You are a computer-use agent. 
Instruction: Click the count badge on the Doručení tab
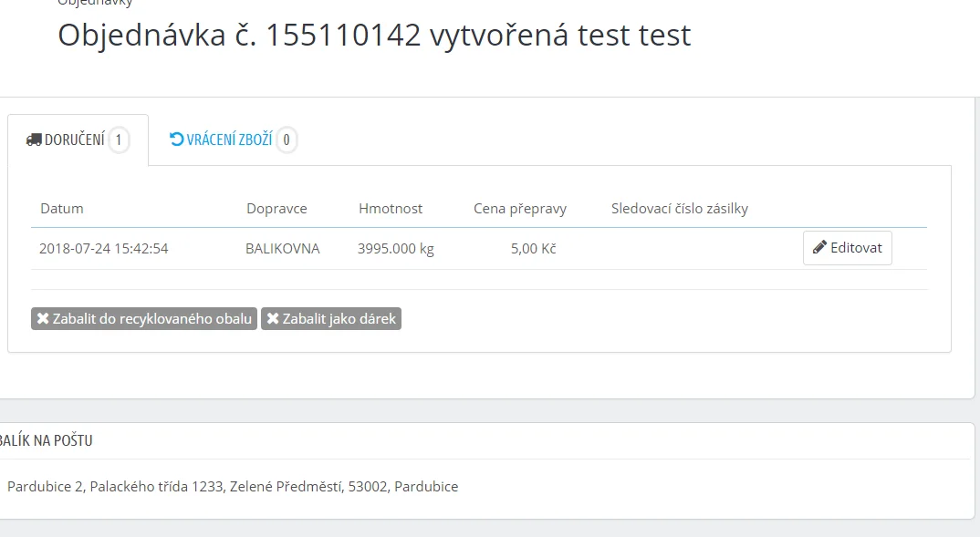pos(119,140)
